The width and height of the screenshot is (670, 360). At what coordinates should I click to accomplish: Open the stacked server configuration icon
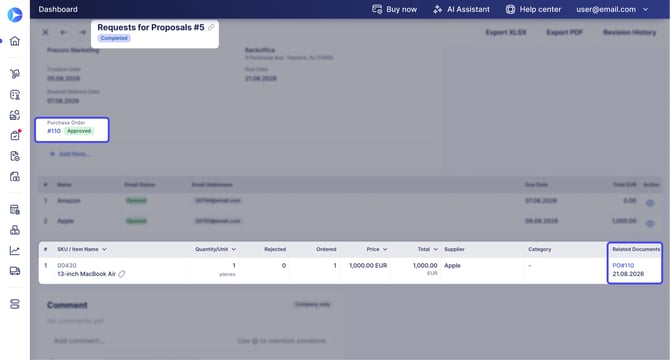(x=15, y=304)
